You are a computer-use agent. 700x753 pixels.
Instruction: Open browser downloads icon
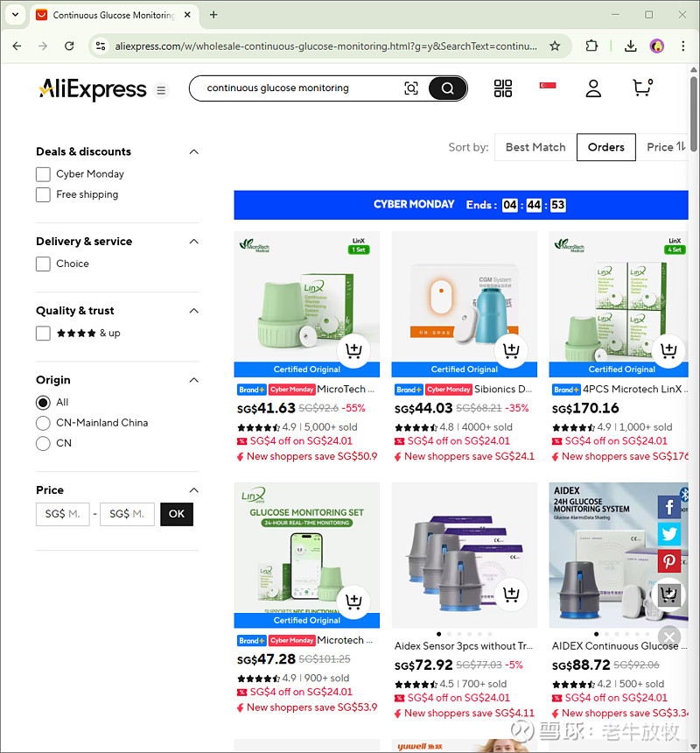pyautogui.click(x=630, y=46)
